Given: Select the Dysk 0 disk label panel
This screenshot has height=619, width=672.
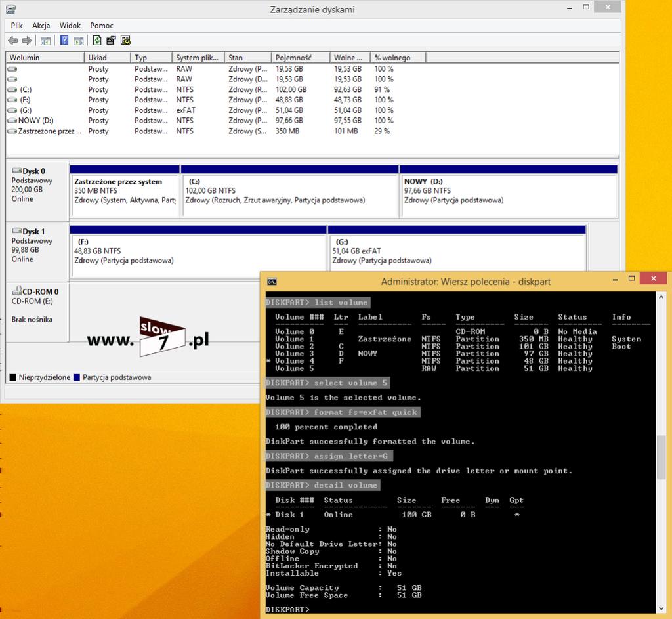Looking at the screenshot, I should pos(37,191).
